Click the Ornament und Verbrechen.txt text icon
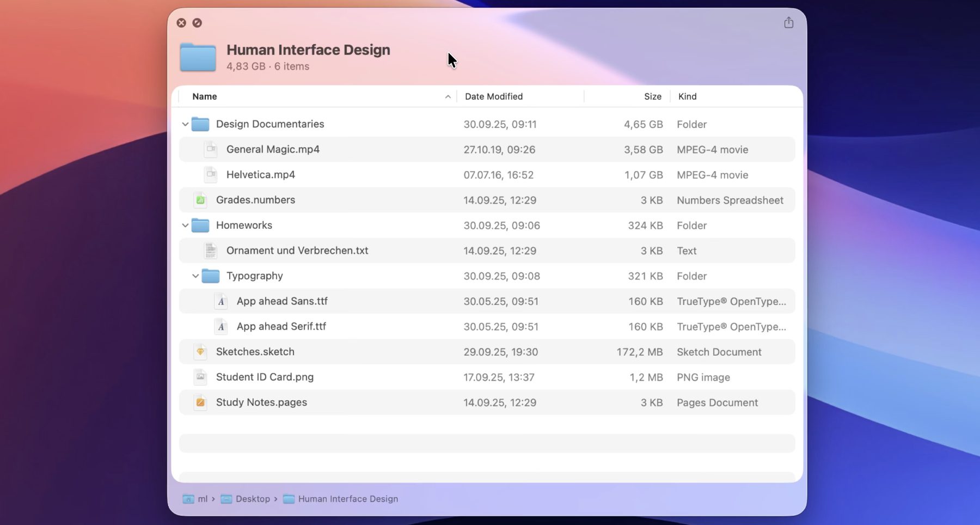The width and height of the screenshot is (980, 525). pos(211,251)
